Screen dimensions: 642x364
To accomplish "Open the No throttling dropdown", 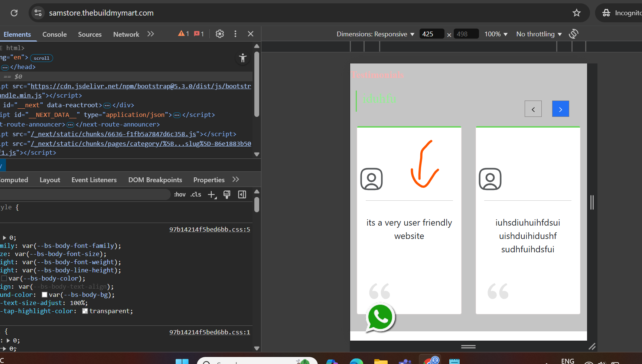I will pyautogui.click(x=539, y=34).
